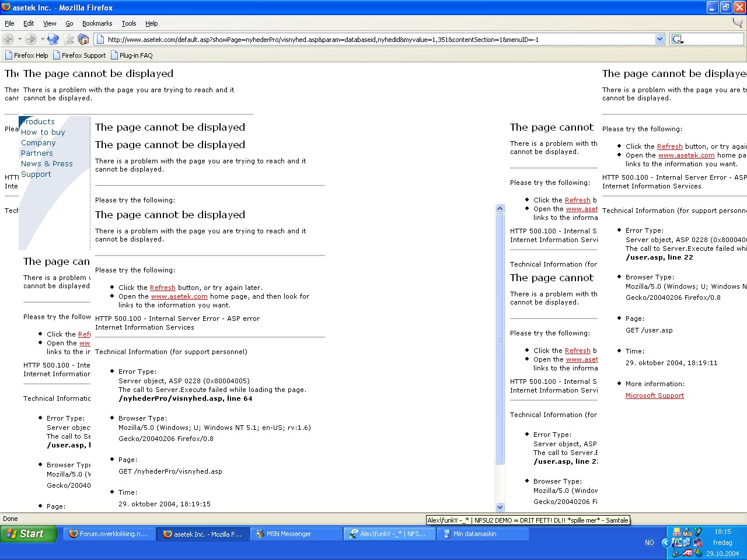Image resolution: width=747 pixels, height=560 pixels.
Task: Click the inner frame vertical scrollbar thumb
Action: [500, 339]
